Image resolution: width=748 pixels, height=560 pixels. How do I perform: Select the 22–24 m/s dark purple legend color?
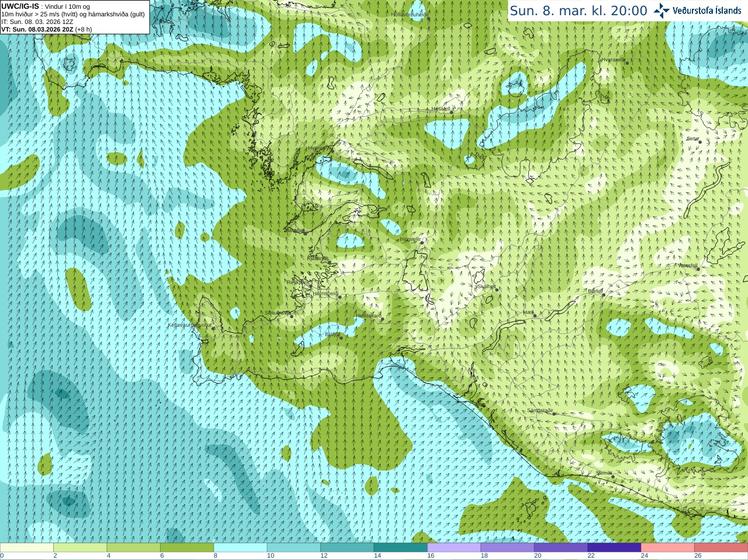(614, 547)
